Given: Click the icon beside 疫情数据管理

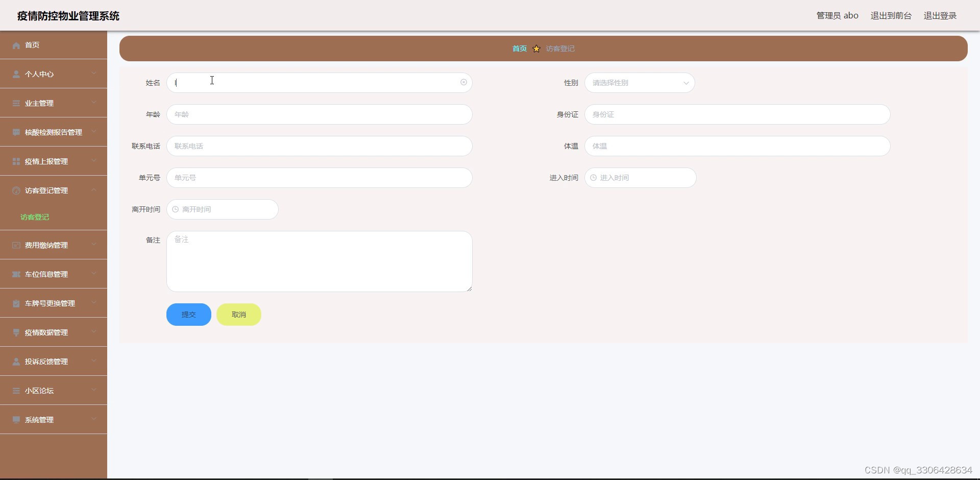Looking at the screenshot, I should 16,333.
